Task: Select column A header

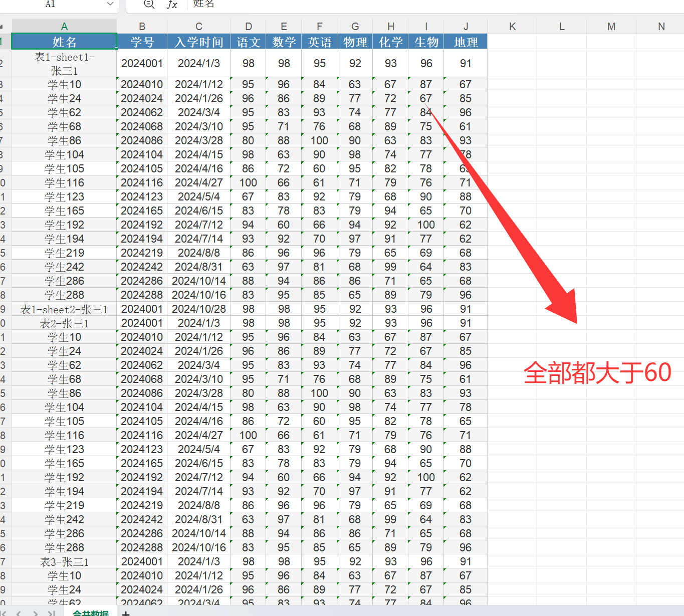Action: (x=64, y=27)
